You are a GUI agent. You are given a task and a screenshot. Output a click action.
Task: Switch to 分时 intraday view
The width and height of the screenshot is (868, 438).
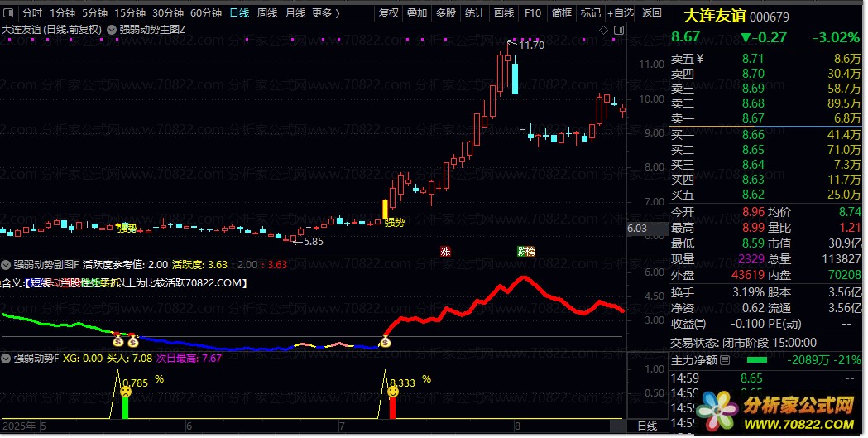coord(32,12)
